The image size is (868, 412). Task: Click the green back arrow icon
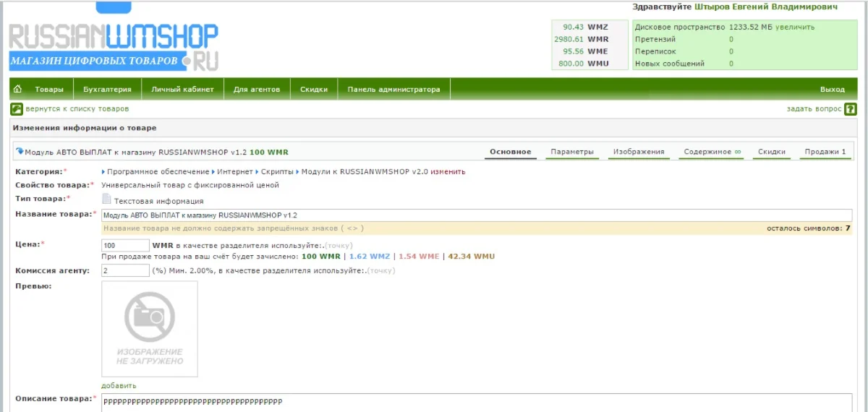tap(17, 109)
